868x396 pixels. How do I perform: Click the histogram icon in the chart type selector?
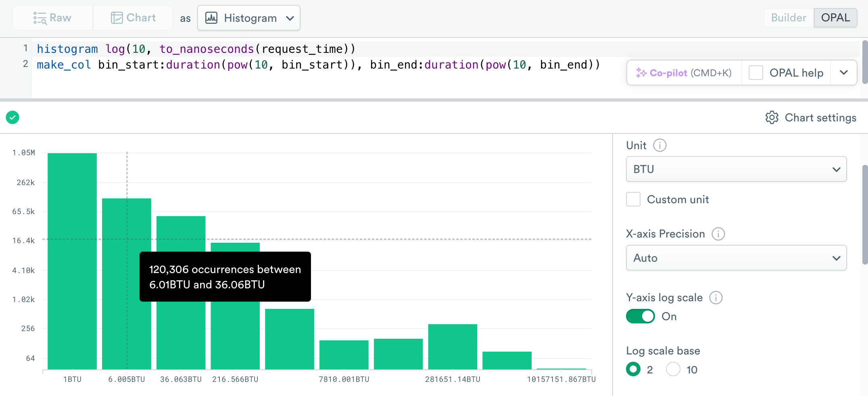pyautogui.click(x=211, y=18)
